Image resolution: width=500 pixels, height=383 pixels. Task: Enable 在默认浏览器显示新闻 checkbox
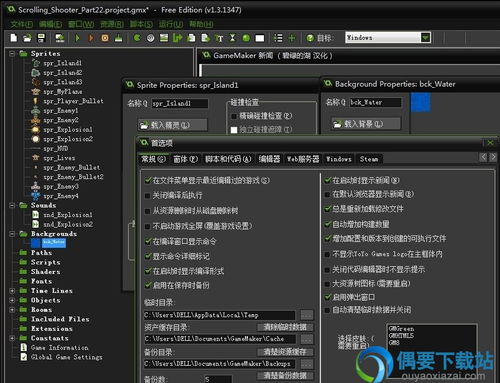click(328, 194)
